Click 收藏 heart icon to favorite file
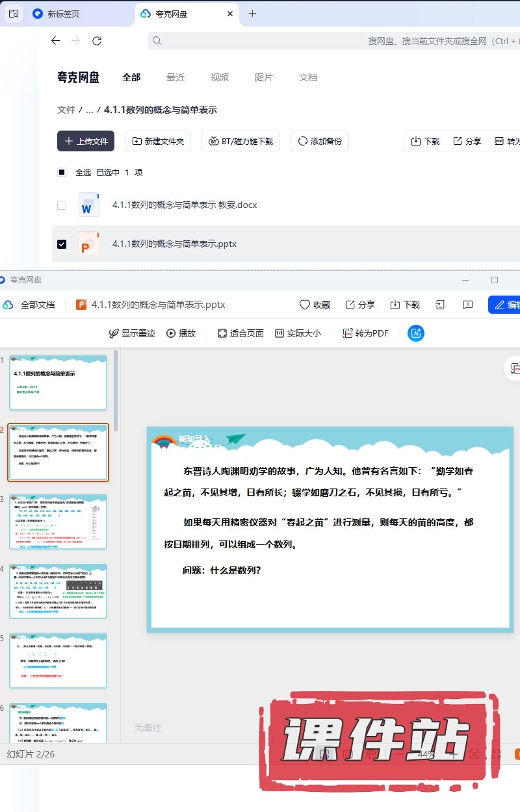520x812 pixels. coord(305,305)
